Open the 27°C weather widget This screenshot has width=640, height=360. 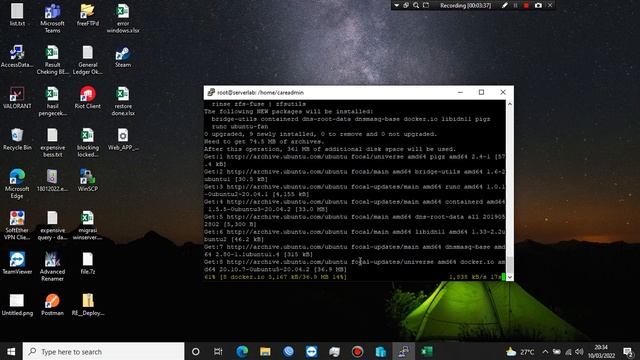(520, 351)
